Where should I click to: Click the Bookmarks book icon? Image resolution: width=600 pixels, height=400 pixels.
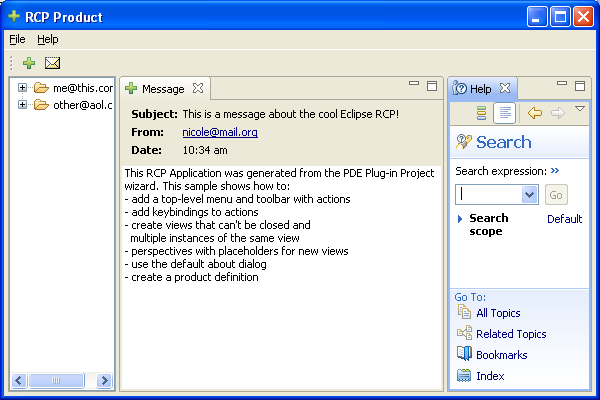click(464, 353)
